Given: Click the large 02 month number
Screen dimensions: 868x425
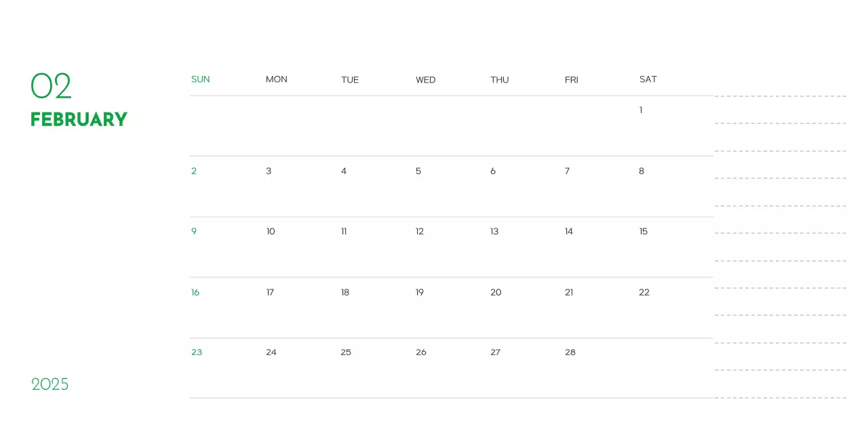Looking at the screenshot, I should click(51, 86).
